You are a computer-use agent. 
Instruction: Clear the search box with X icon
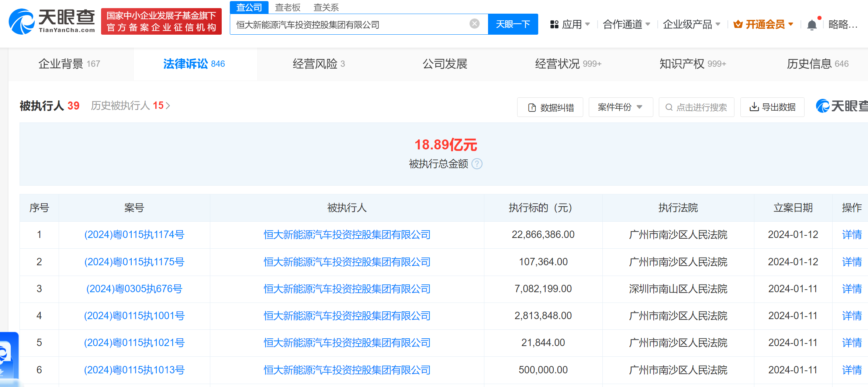coord(474,24)
